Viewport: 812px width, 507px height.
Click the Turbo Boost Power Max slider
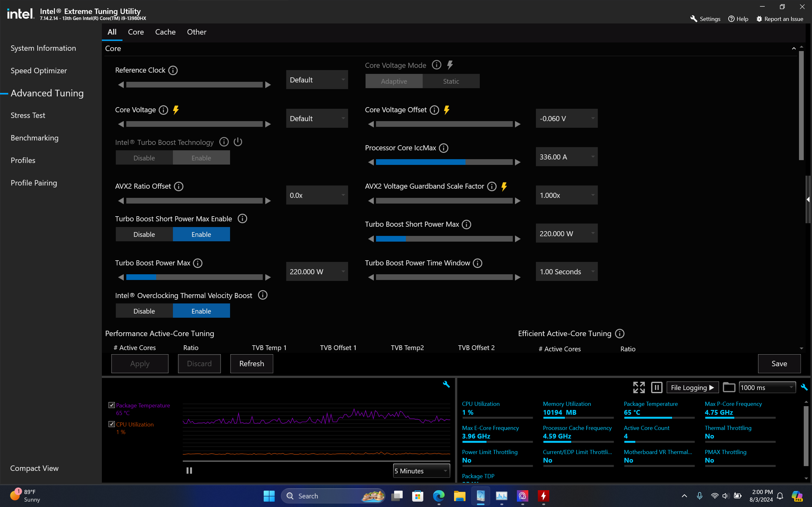click(194, 277)
